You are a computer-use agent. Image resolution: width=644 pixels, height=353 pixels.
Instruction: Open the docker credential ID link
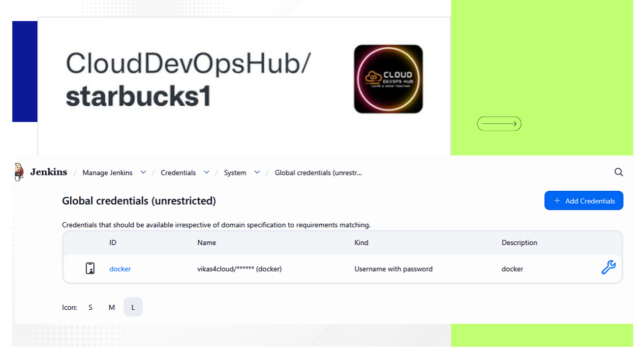(120, 269)
